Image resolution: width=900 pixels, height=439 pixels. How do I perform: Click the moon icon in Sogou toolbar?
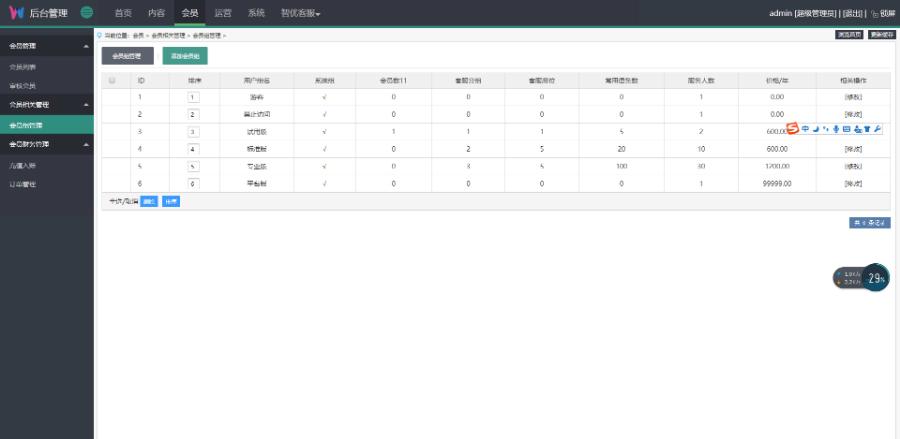[815, 129]
